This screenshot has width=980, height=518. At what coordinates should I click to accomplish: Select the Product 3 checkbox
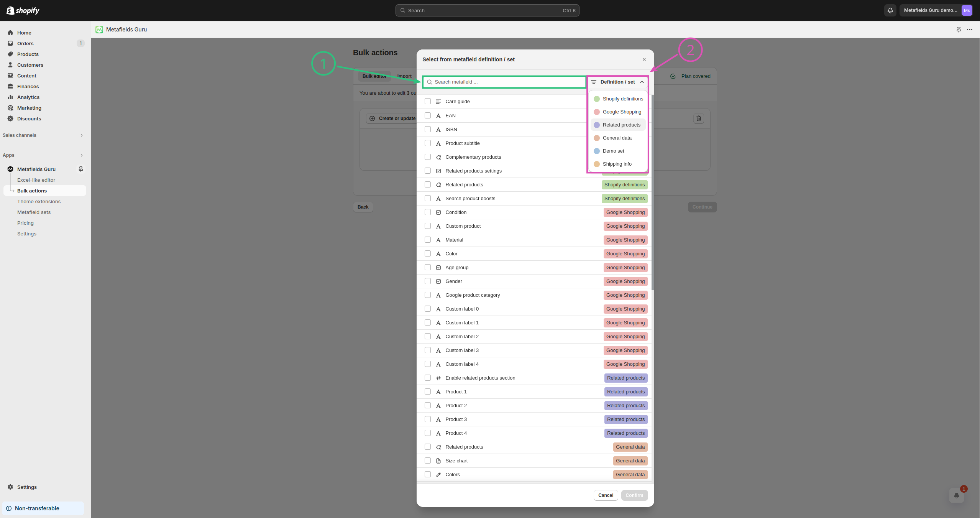click(x=428, y=419)
